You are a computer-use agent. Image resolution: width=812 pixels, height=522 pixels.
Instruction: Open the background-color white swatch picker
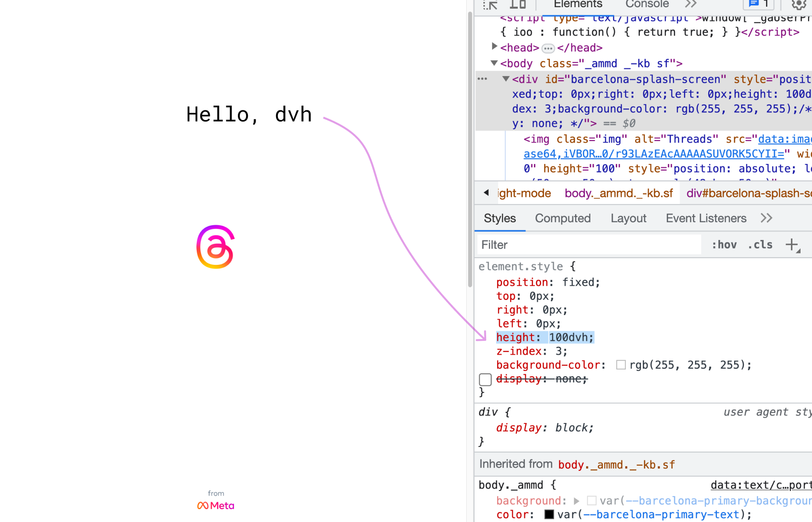621,365
